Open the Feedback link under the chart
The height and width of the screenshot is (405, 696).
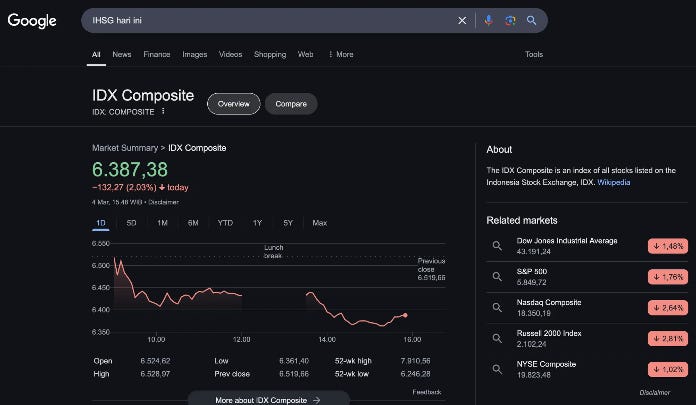(x=427, y=392)
